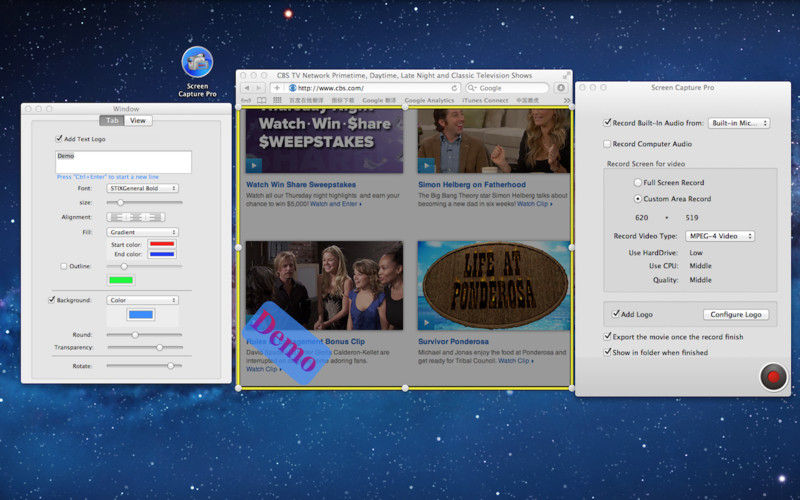Image resolution: width=800 pixels, height=500 pixels.
Task: Click the CBS eye favicon in address bar
Action: (x=292, y=88)
